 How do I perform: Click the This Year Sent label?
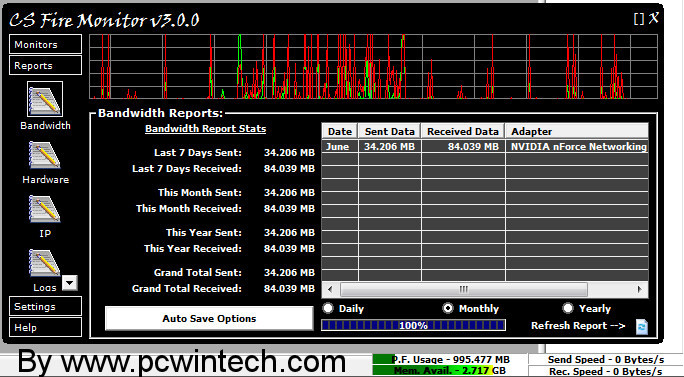pos(204,233)
